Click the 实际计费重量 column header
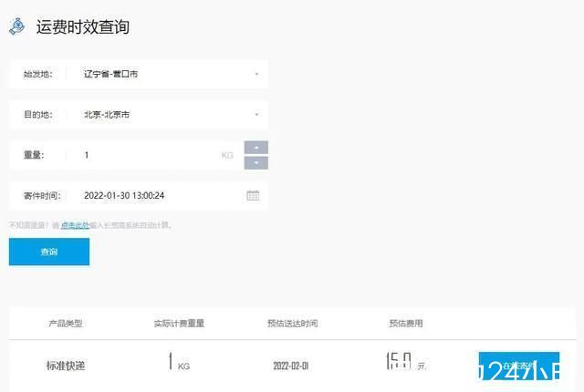 click(179, 324)
